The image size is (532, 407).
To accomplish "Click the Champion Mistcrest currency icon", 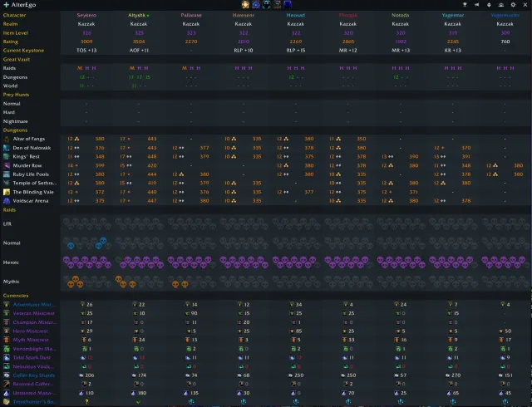I will coord(7,322).
